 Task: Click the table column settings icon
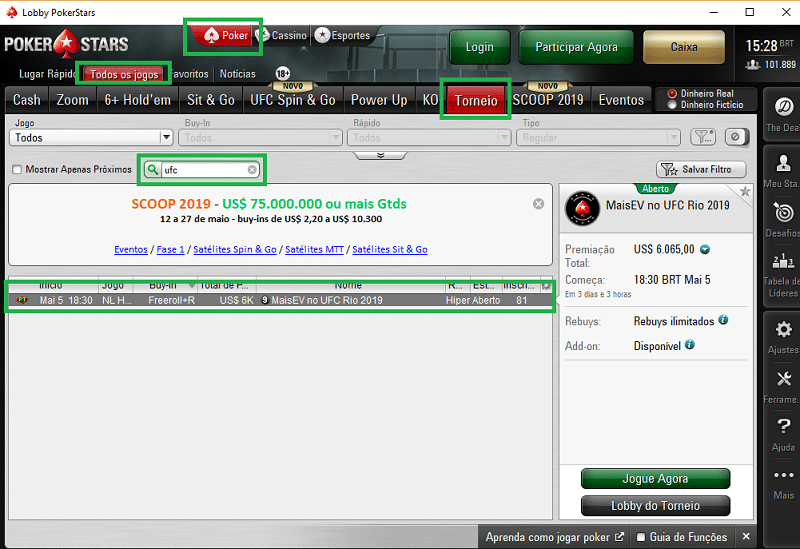click(546, 286)
